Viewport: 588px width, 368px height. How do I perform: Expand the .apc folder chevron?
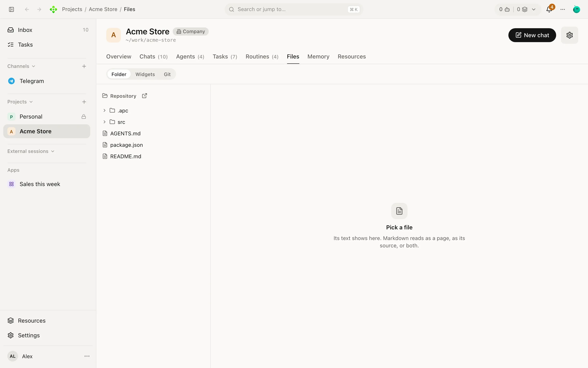(x=105, y=110)
